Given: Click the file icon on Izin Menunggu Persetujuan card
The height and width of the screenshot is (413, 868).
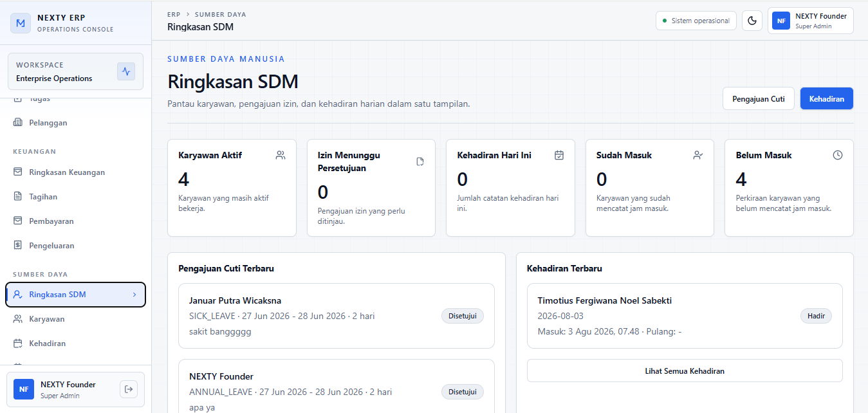Looking at the screenshot, I should [420, 161].
